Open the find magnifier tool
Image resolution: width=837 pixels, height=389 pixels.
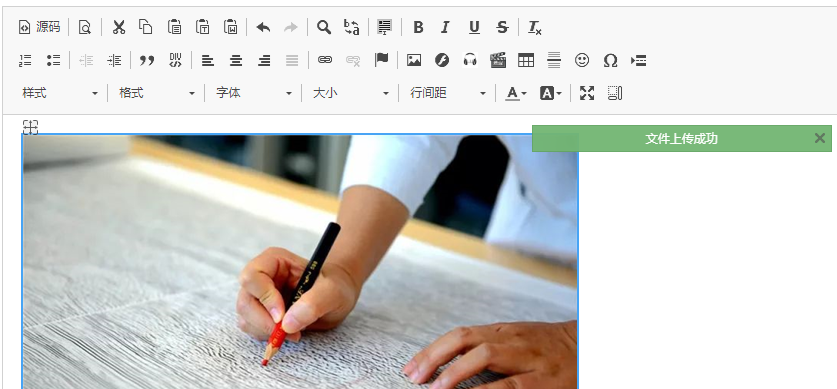[323, 27]
